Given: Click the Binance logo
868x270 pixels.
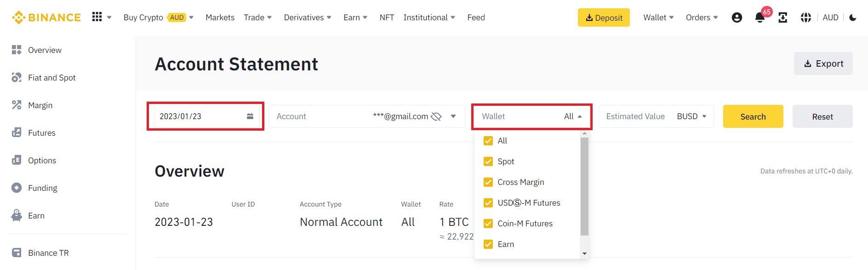Looking at the screenshot, I should click(46, 17).
